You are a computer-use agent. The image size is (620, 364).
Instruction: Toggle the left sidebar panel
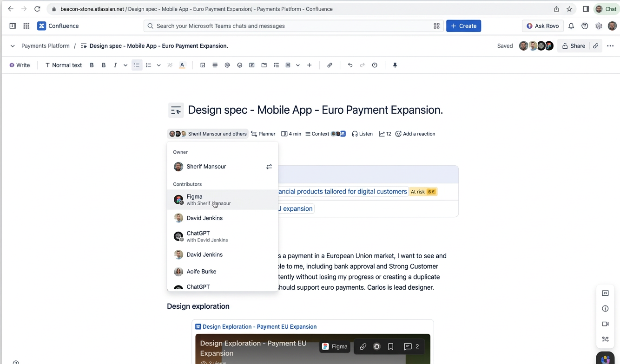(x=13, y=26)
